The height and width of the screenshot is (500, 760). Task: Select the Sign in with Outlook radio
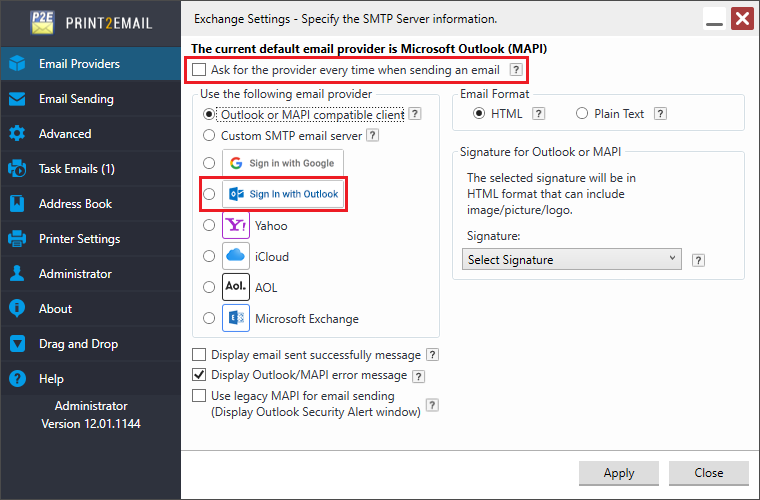tap(209, 194)
